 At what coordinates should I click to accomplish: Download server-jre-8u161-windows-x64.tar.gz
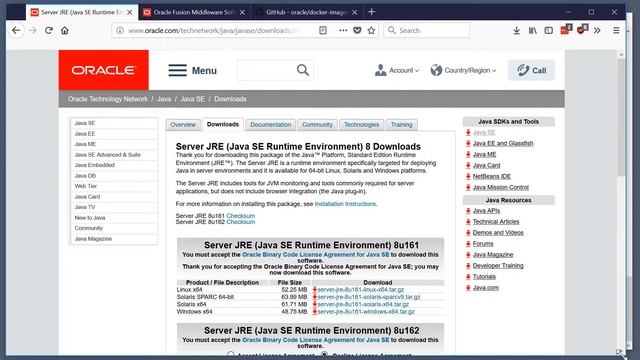366,311
